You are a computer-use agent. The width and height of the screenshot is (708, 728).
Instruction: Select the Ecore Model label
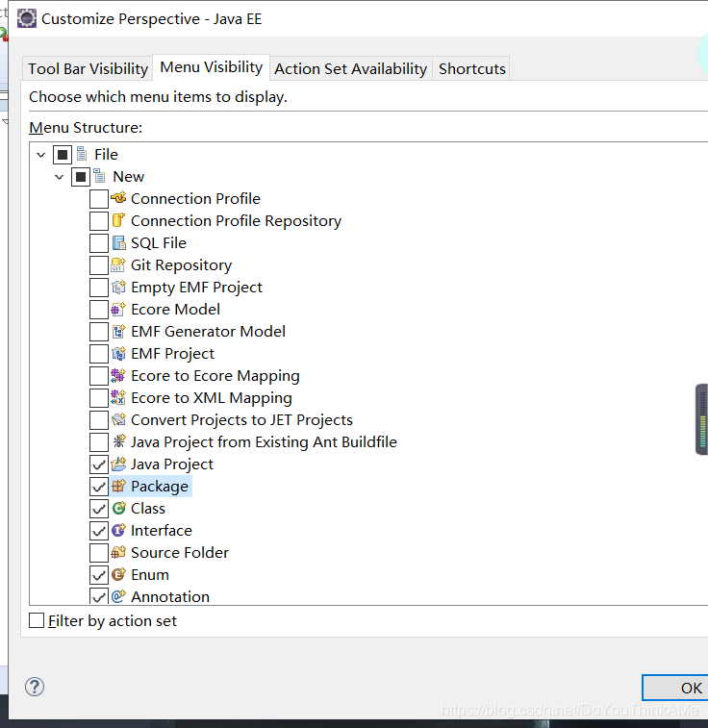click(x=175, y=310)
